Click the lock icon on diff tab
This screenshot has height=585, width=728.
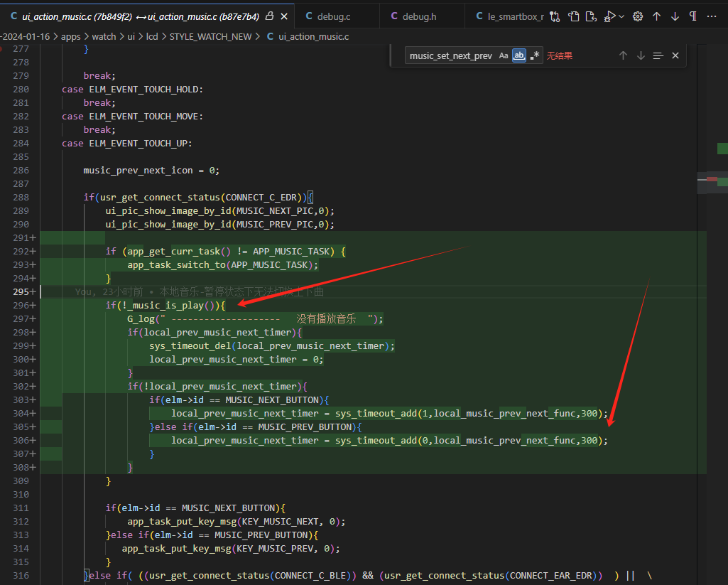click(269, 16)
